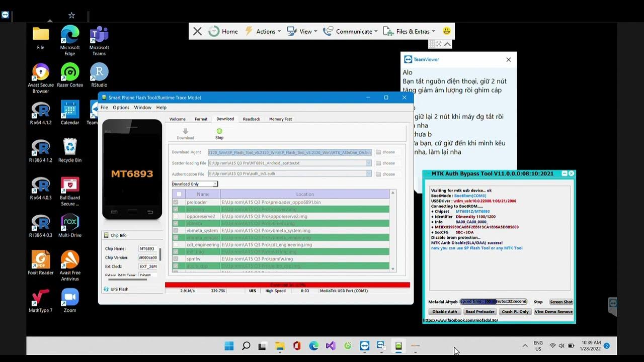The height and width of the screenshot is (362, 644).
Task: Open Visual Studio from the taskbar
Action: [x=331, y=346]
